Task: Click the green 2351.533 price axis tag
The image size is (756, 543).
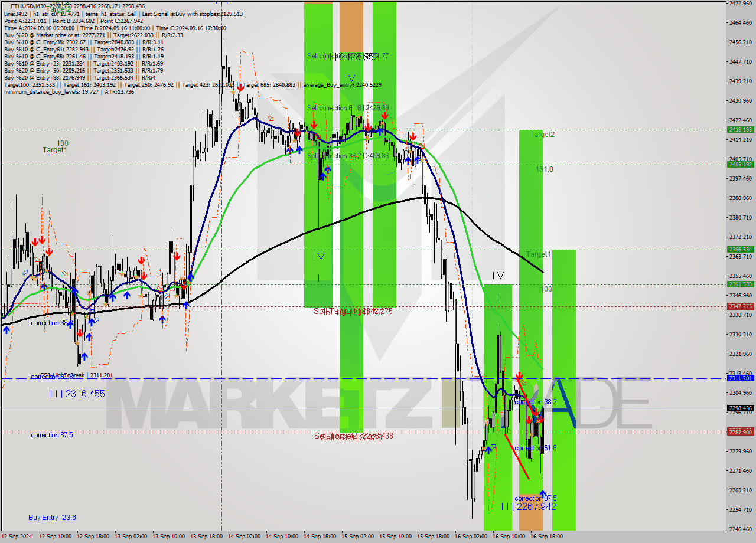Action: (740, 284)
